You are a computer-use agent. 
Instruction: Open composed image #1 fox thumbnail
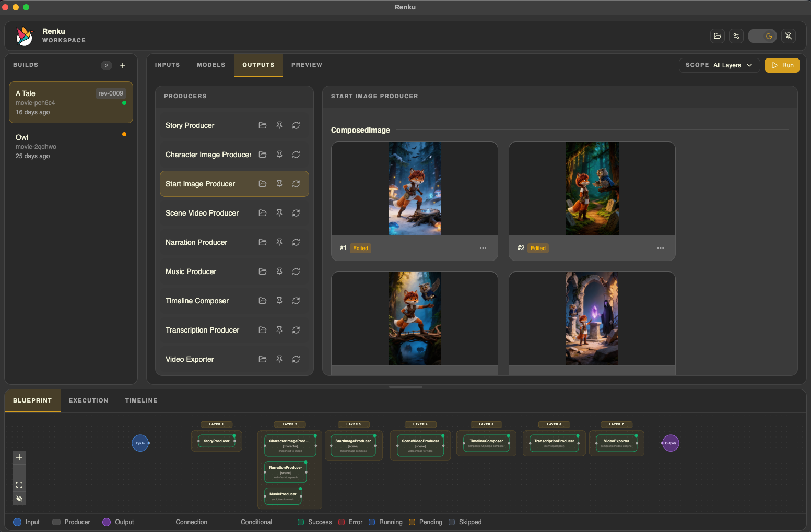point(415,188)
